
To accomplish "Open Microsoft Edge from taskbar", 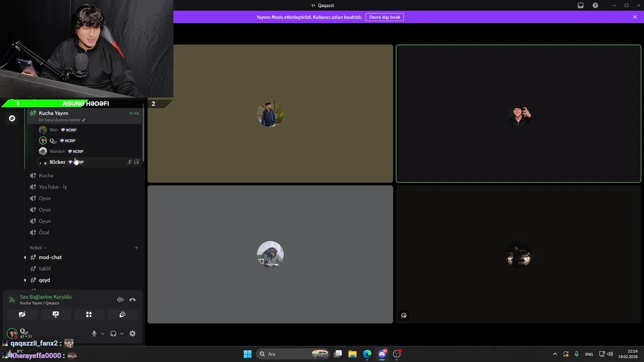I will click(x=367, y=354).
